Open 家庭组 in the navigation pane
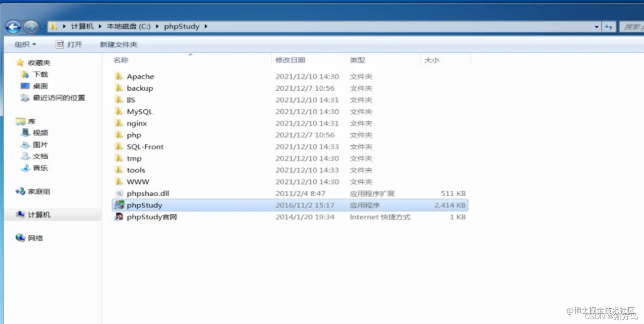Image resolution: width=644 pixels, height=324 pixels. [39, 192]
